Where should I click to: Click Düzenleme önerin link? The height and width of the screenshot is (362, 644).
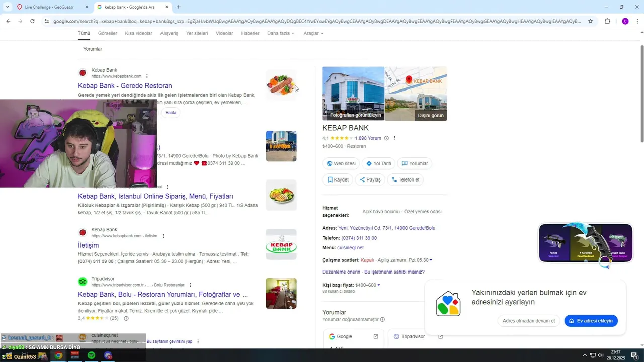[x=341, y=272]
